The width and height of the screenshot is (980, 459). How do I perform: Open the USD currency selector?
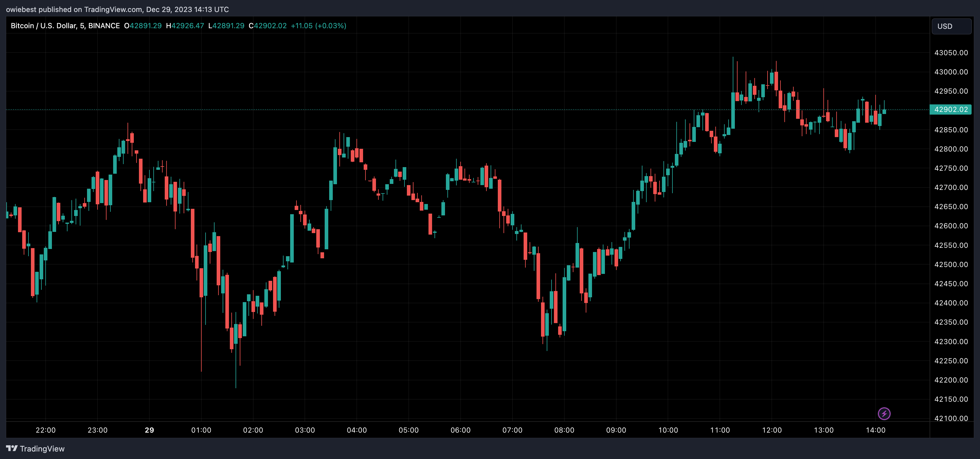(951, 26)
